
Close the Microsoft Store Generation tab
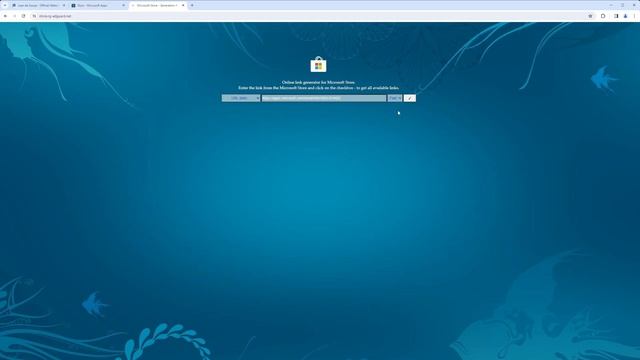183,5
